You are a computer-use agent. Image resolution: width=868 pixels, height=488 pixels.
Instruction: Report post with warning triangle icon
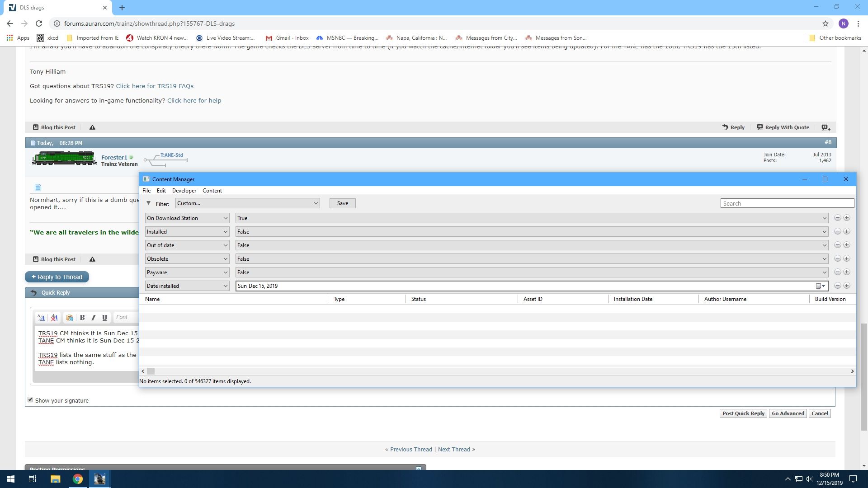click(92, 127)
